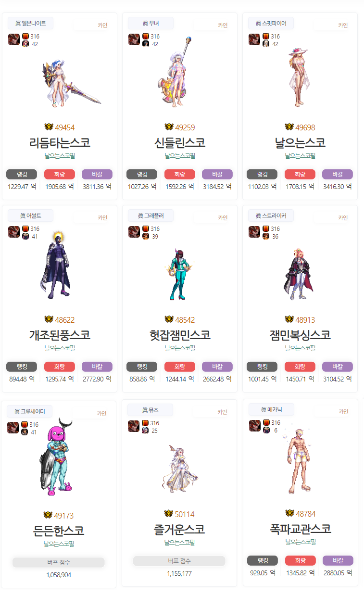
Task: Open the 날으는스코필 link under 즐거운스코
Action: (180, 542)
